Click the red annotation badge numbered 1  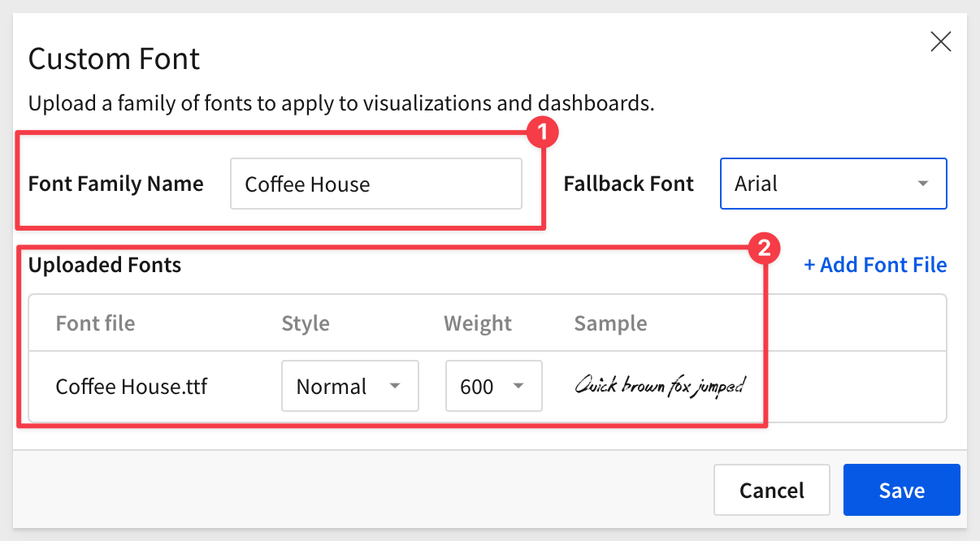click(x=542, y=132)
